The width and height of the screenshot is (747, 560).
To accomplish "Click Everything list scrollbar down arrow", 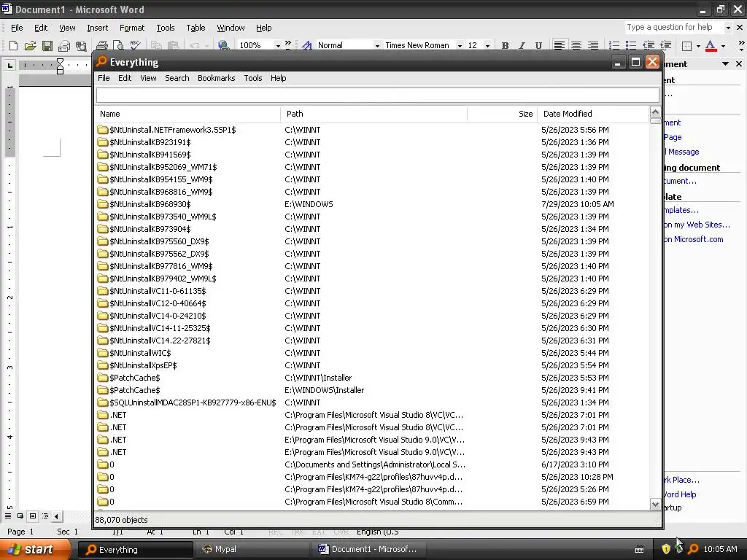I will 655,504.
